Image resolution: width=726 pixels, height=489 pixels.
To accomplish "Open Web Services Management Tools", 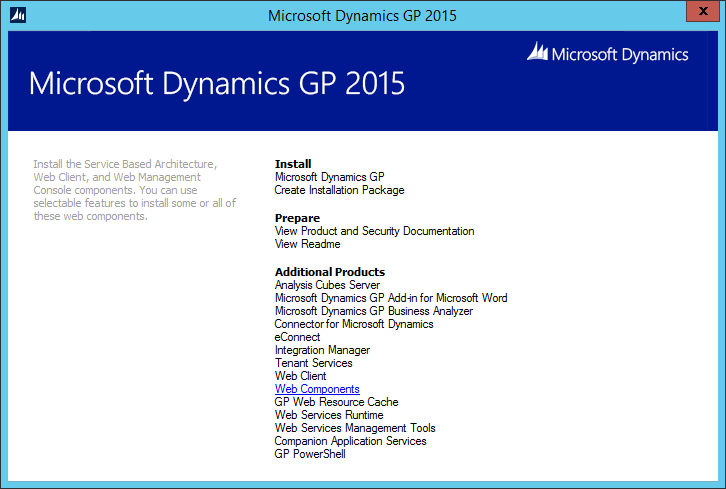I will [x=355, y=428].
